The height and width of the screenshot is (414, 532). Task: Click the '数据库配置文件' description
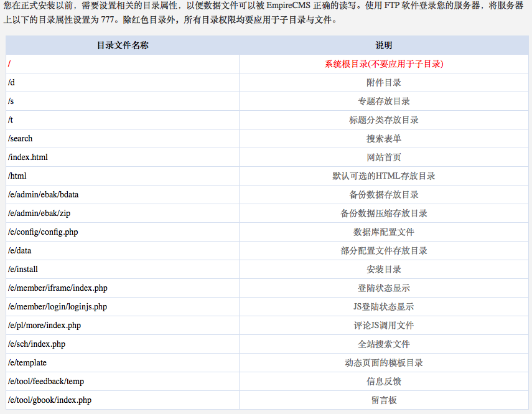coord(384,232)
